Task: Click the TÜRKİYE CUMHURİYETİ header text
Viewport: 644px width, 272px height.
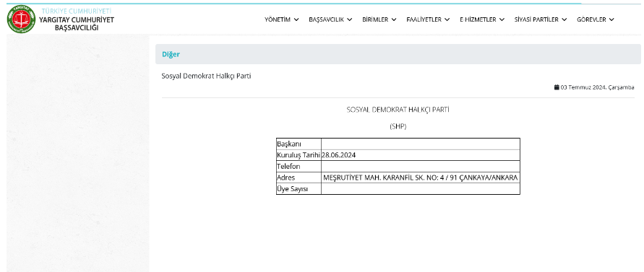Action: pos(77,11)
